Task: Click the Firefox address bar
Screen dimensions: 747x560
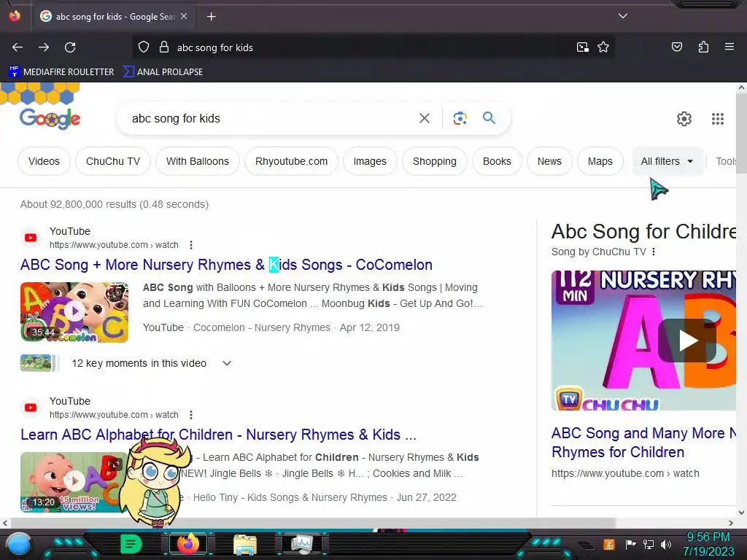Action: pos(371,47)
